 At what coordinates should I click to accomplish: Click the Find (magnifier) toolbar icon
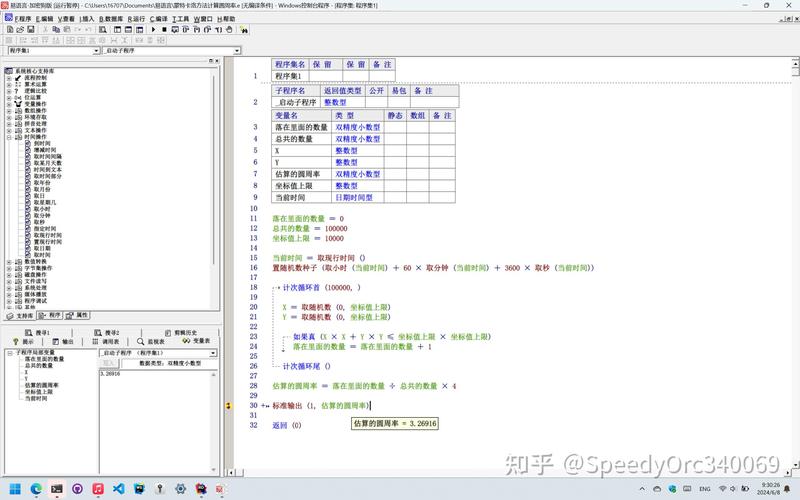(103, 30)
